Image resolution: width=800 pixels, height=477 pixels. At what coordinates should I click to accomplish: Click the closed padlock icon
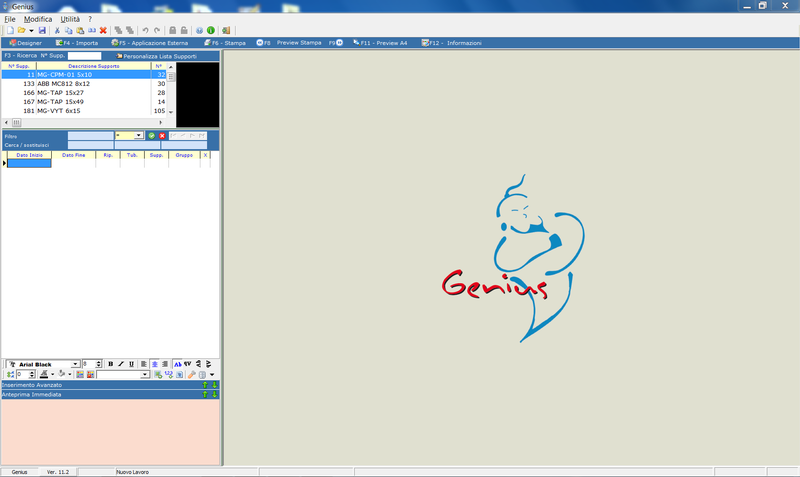172,31
